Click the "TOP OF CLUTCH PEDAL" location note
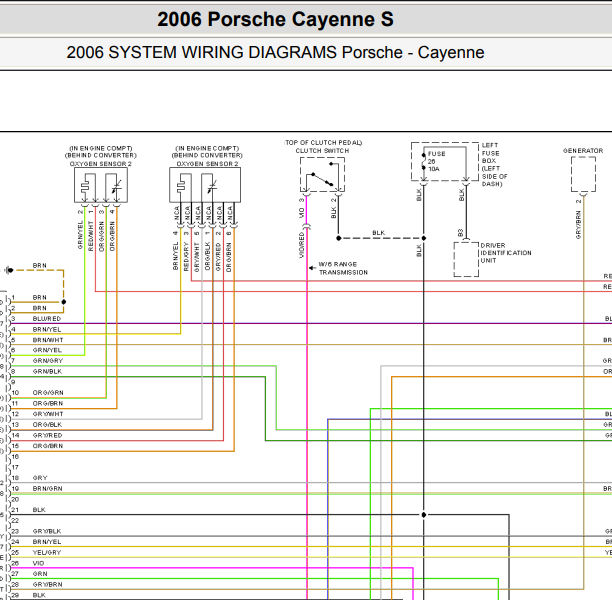 coord(323,142)
